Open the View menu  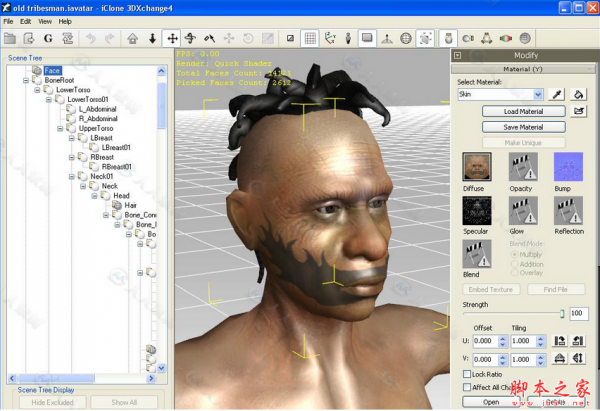pyautogui.click(x=45, y=21)
